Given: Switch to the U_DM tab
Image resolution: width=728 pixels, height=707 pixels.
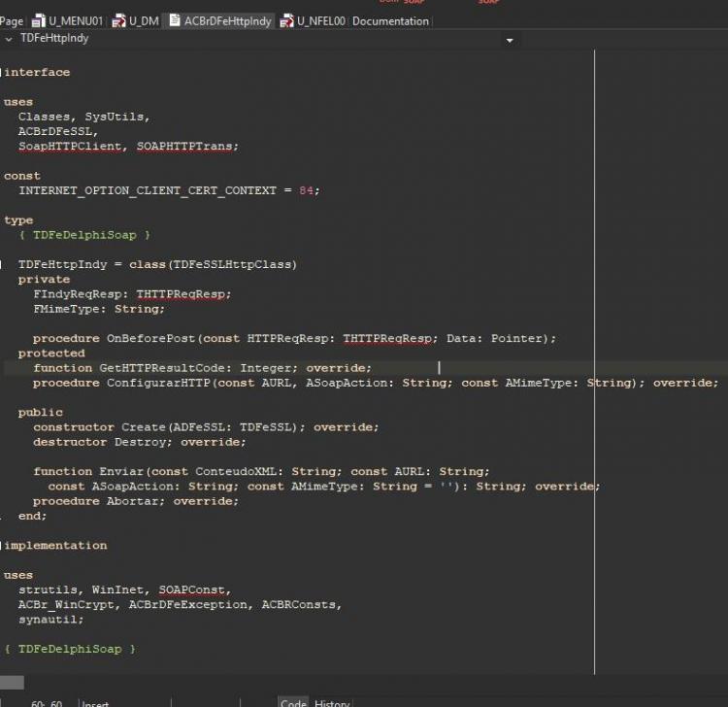Looking at the screenshot, I should pyautogui.click(x=136, y=21).
